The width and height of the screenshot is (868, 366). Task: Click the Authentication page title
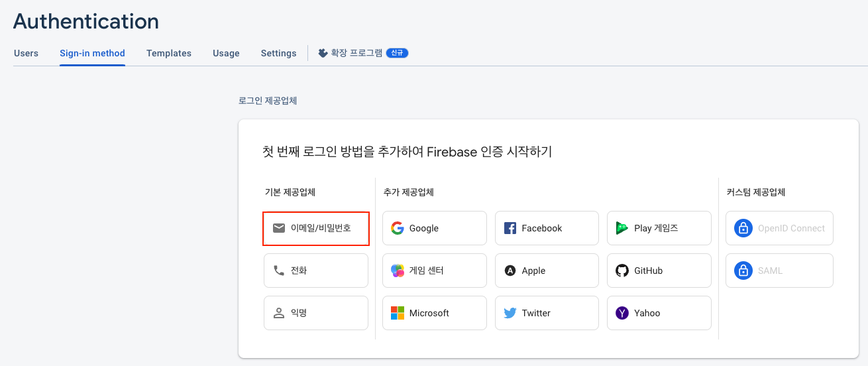click(86, 21)
